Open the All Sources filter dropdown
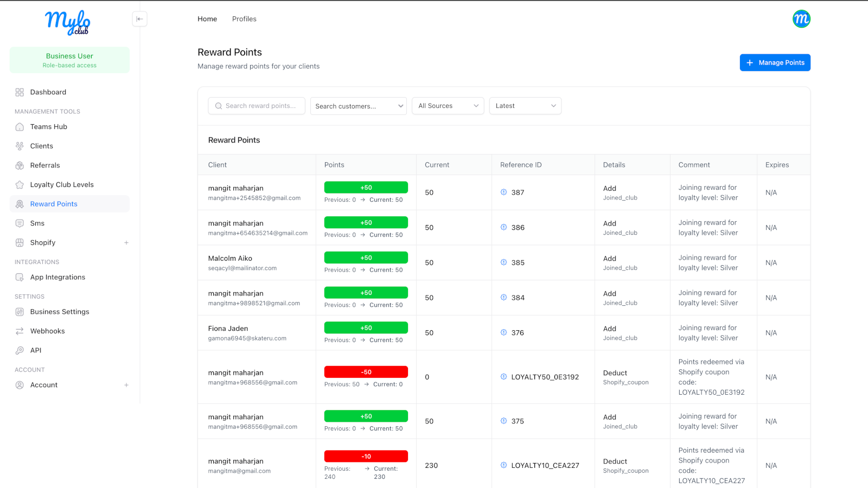The image size is (868, 488). pos(448,106)
